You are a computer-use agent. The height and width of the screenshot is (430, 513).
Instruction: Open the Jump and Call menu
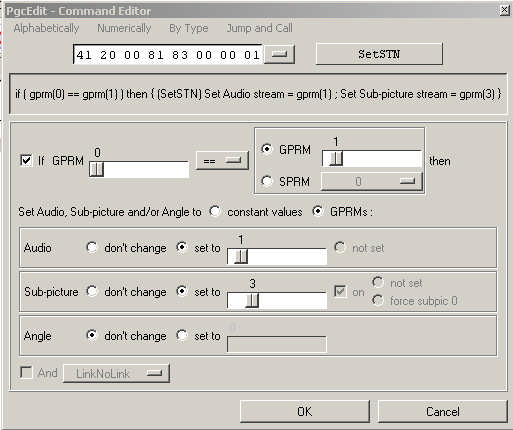coord(260,28)
